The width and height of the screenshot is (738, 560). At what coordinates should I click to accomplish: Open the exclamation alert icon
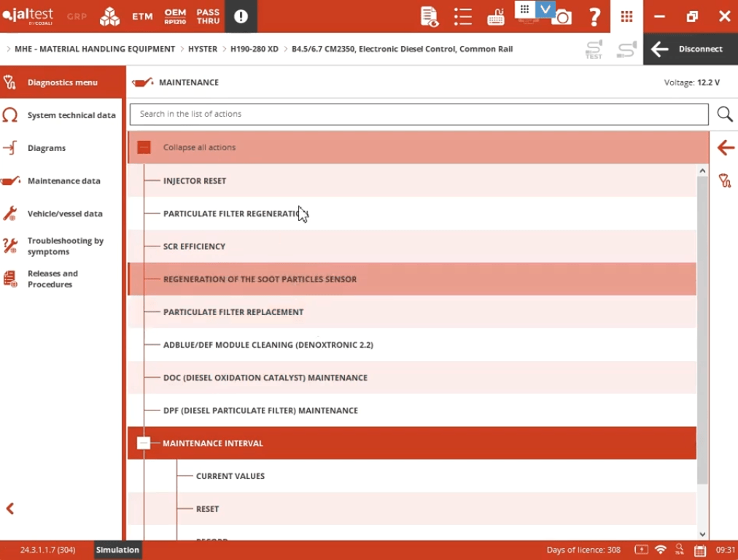[241, 16]
